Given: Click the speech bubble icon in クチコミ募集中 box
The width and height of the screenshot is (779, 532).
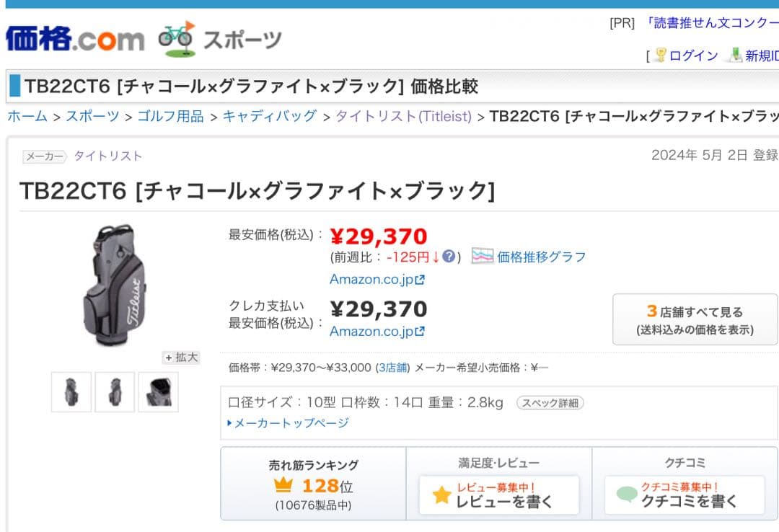Looking at the screenshot, I should (626, 495).
